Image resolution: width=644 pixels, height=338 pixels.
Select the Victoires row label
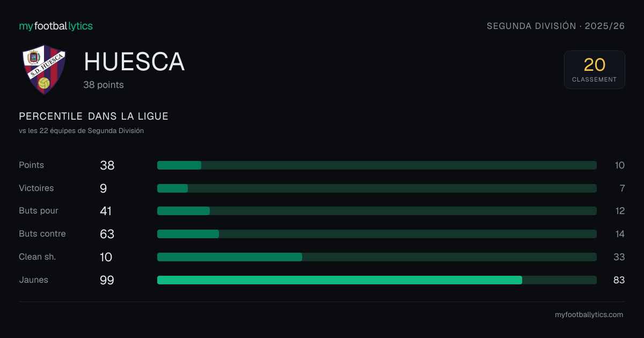click(36, 188)
